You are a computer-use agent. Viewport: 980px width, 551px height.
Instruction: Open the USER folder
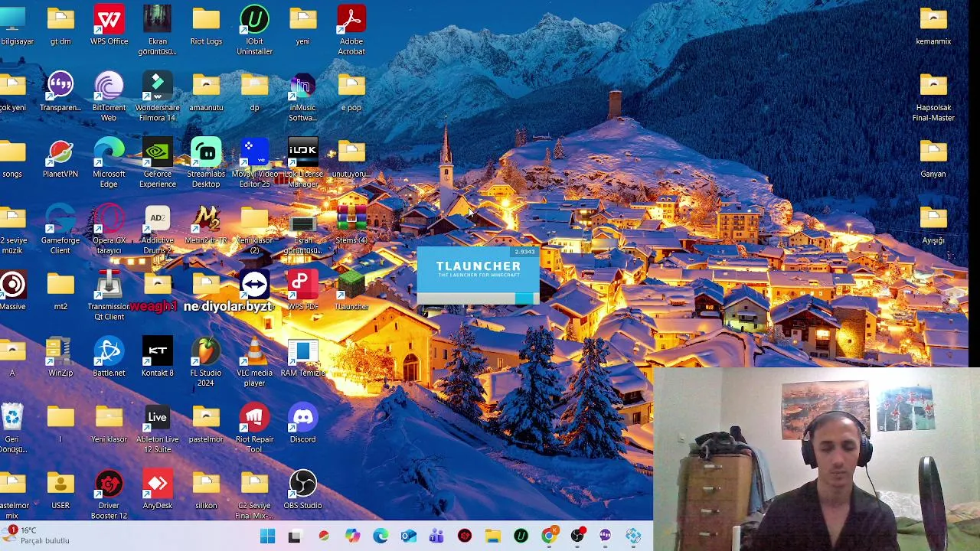pyautogui.click(x=60, y=491)
